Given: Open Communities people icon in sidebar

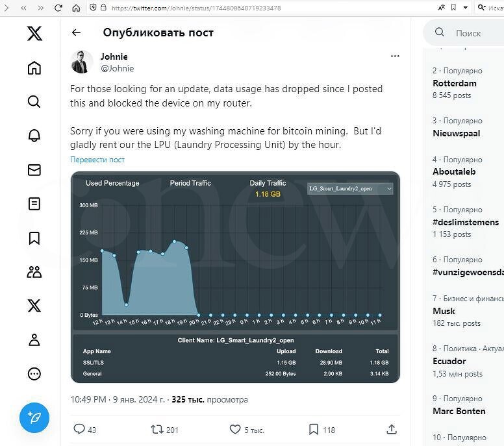Looking at the screenshot, I should (x=34, y=272).
